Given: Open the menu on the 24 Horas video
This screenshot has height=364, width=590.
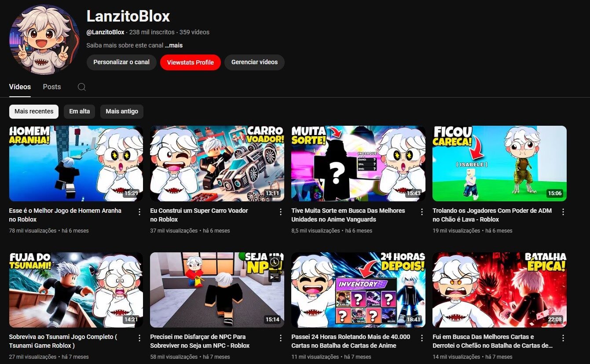Looking at the screenshot, I should [422, 338].
